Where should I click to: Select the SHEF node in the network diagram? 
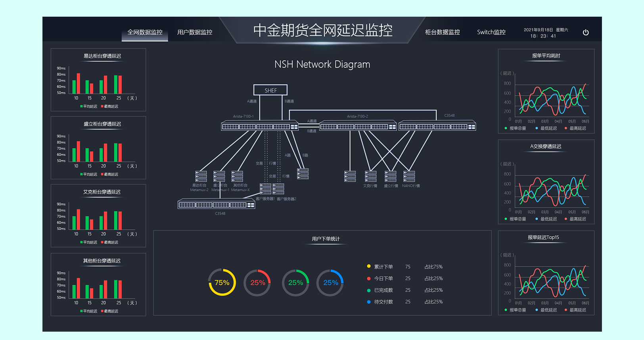click(x=270, y=90)
